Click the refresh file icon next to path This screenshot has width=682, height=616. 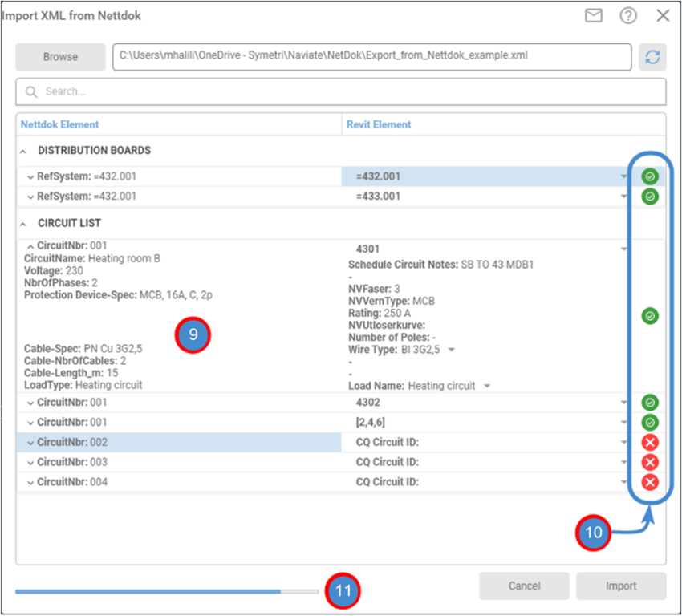click(x=652, y=57)
